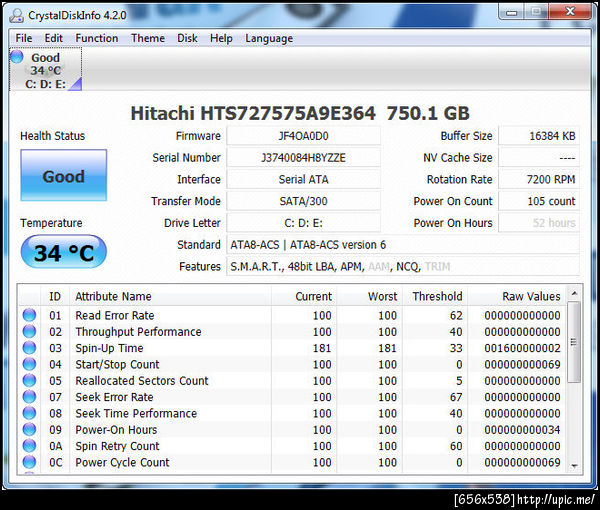Click the Raw Values column header
600x510 pixels.
click(517, 297)
